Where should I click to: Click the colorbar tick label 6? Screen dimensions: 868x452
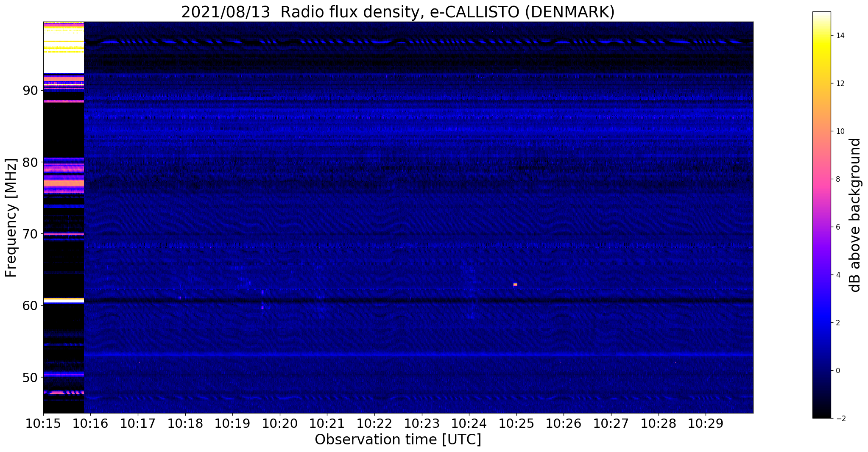pos(837,227)
